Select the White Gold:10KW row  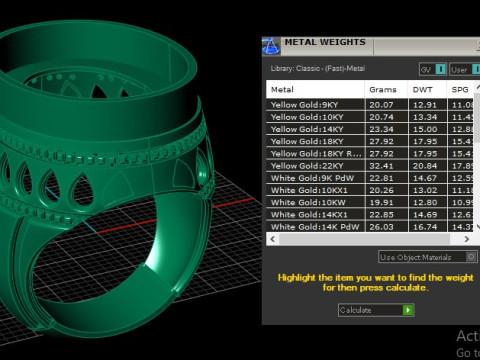coord(370,202)
